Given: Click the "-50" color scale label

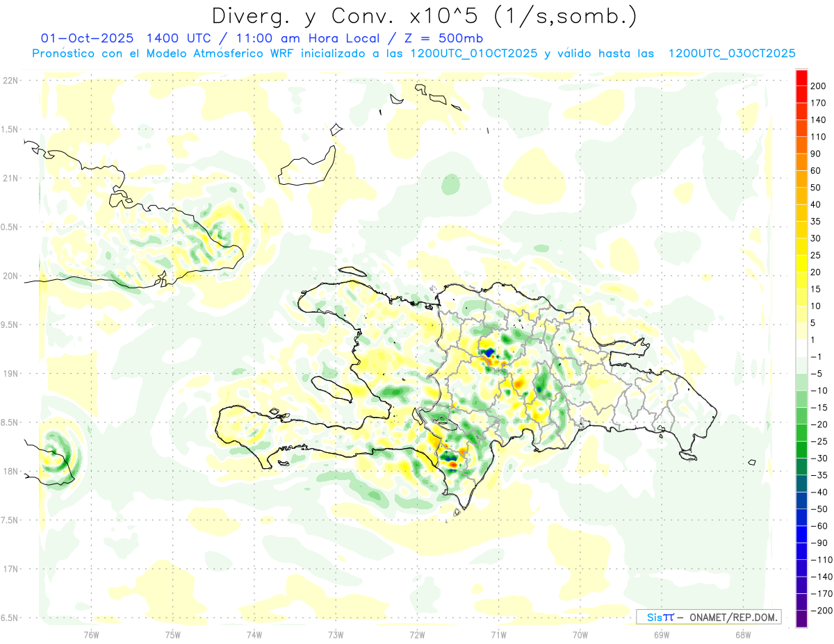Looking at the screenshot, I should pos(819,509).
